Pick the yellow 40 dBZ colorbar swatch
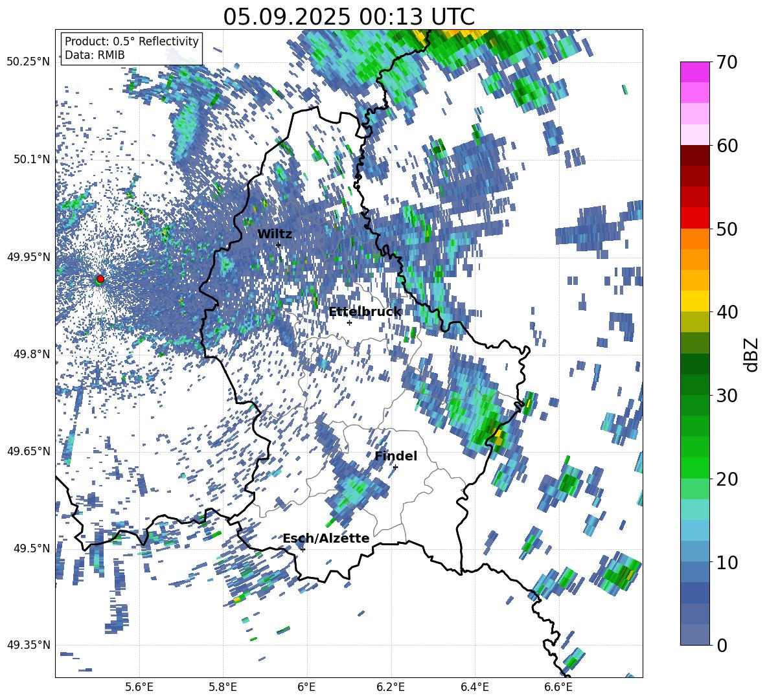The width and height of the screenshot is (767, 700). [694, 301]
